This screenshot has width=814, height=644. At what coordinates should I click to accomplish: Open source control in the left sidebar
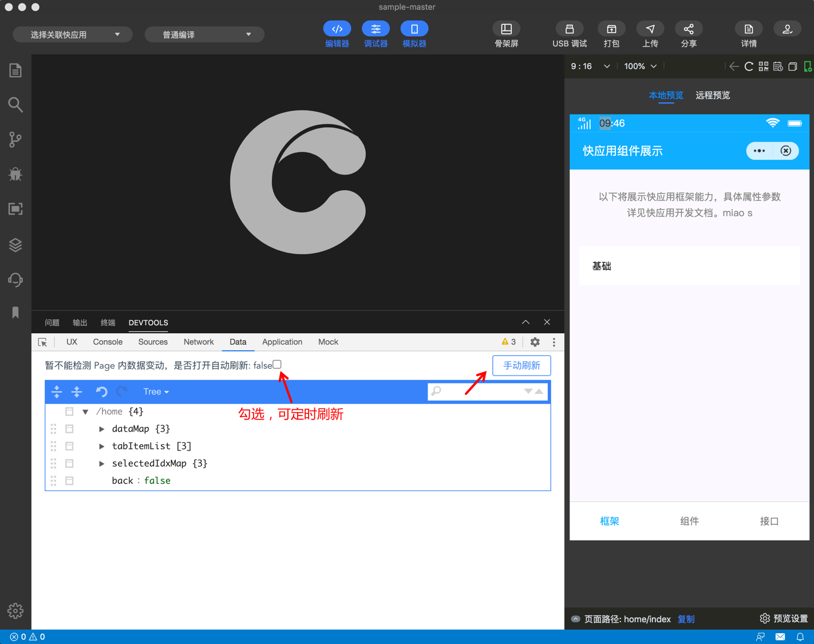[x=15, y=140]
